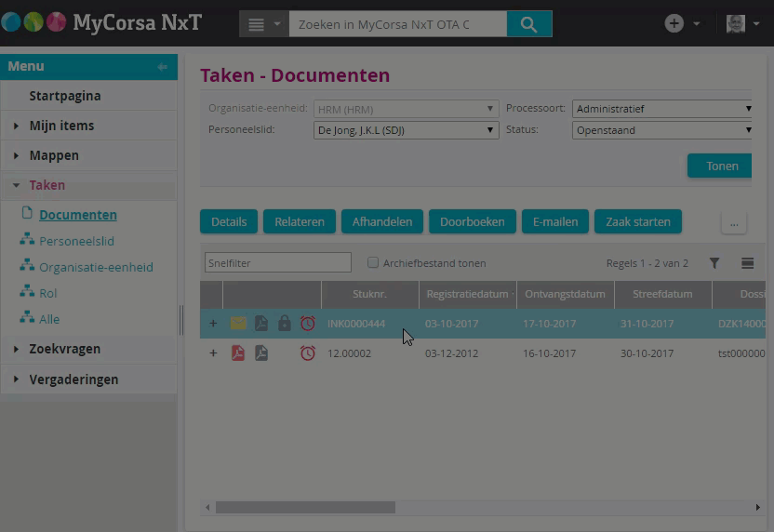Click the E-mailen button
The width and height of the screenshot is (774, 532).
tap(555, 221)
